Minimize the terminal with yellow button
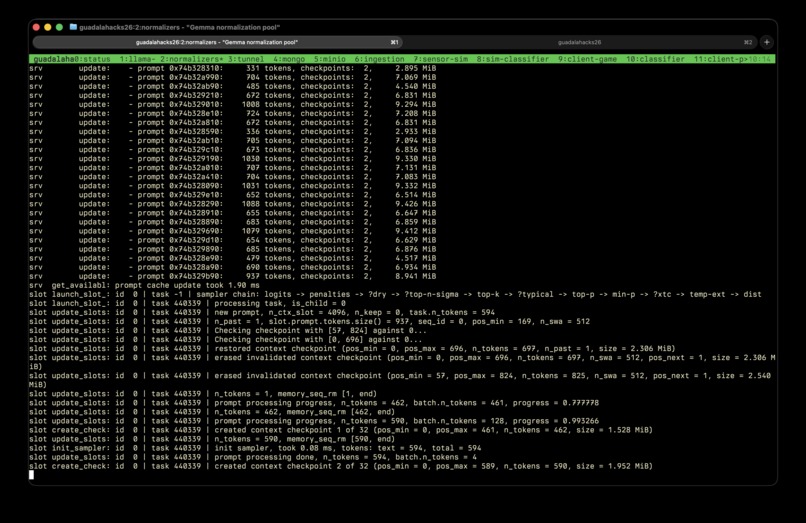The height and width of the screenshot is (523, 806). [x=48, y=27]
